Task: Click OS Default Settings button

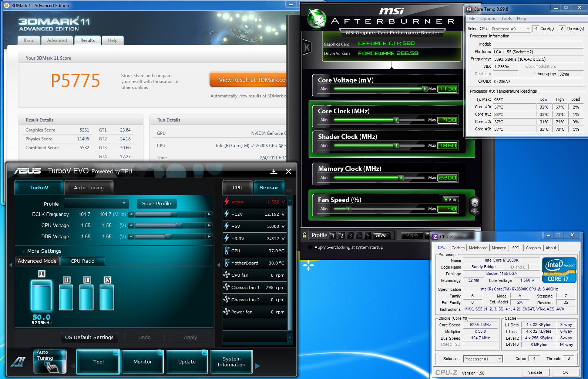Action: [x=89, y=337]
